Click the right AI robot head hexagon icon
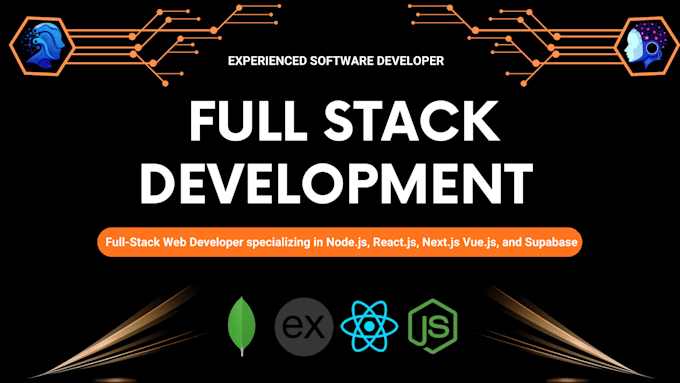This screenshot has width=680, height=383. coord(647,46)
